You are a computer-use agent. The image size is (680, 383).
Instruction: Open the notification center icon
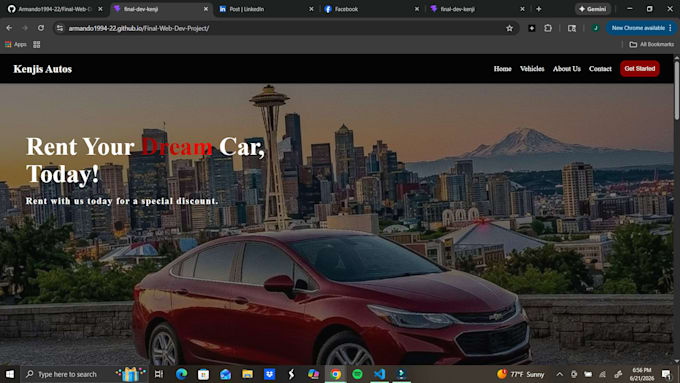666,374
